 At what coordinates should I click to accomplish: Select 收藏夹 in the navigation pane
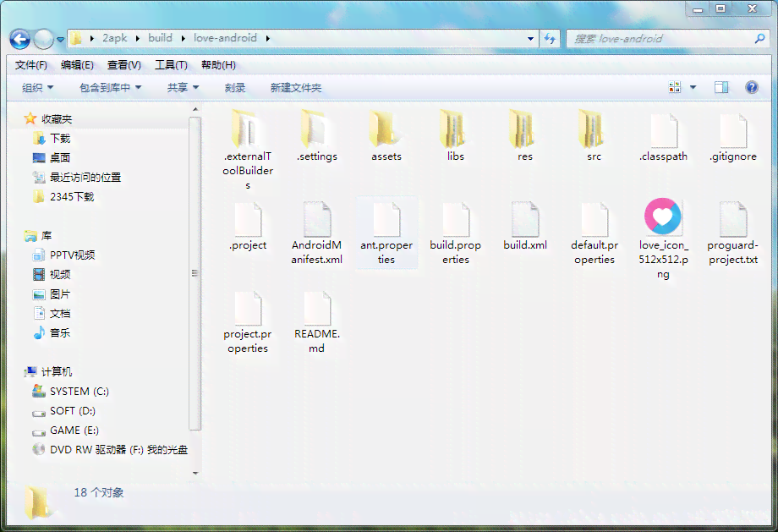57,119
